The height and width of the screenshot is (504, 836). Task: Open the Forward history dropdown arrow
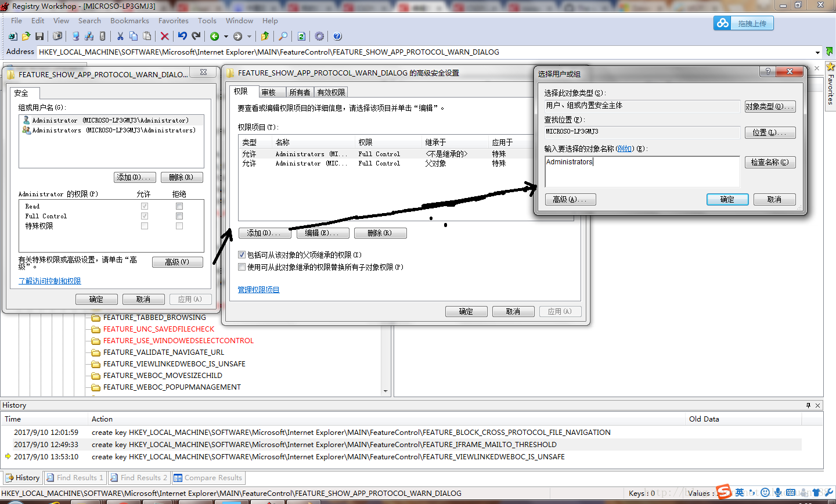pyautogui.click(x=250, y=37)
